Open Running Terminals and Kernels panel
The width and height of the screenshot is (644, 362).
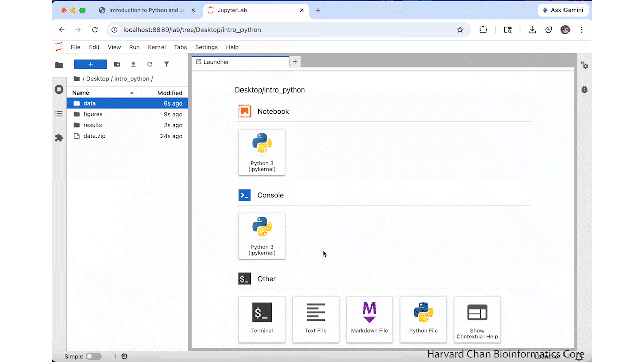[59, 89]
